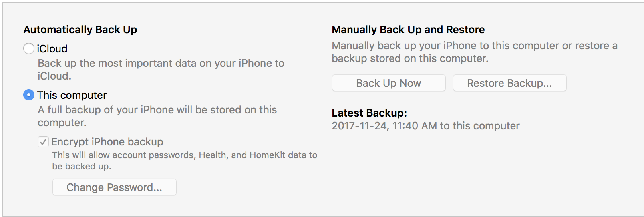Select the iCloud radio button
644x217 pixels.
[x=29, y=49]
